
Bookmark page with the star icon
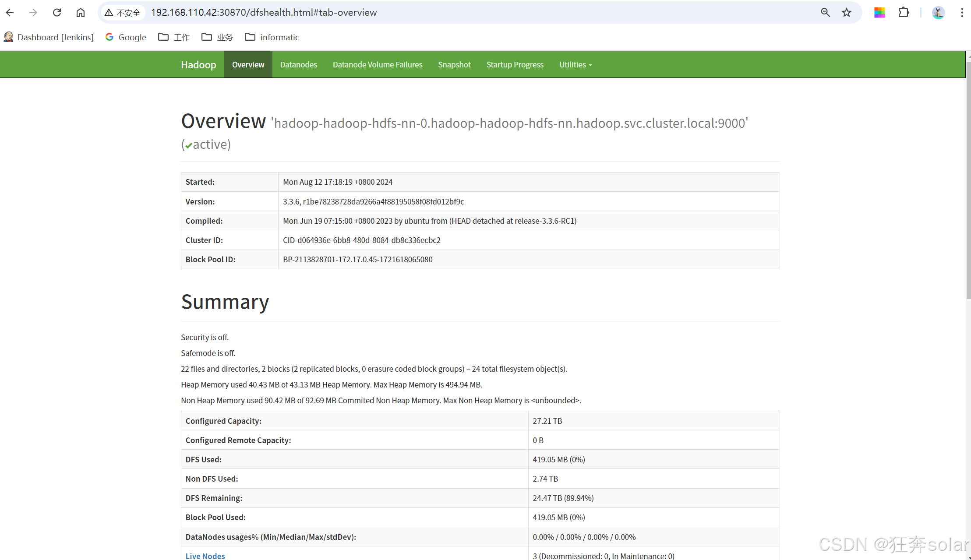847,12
